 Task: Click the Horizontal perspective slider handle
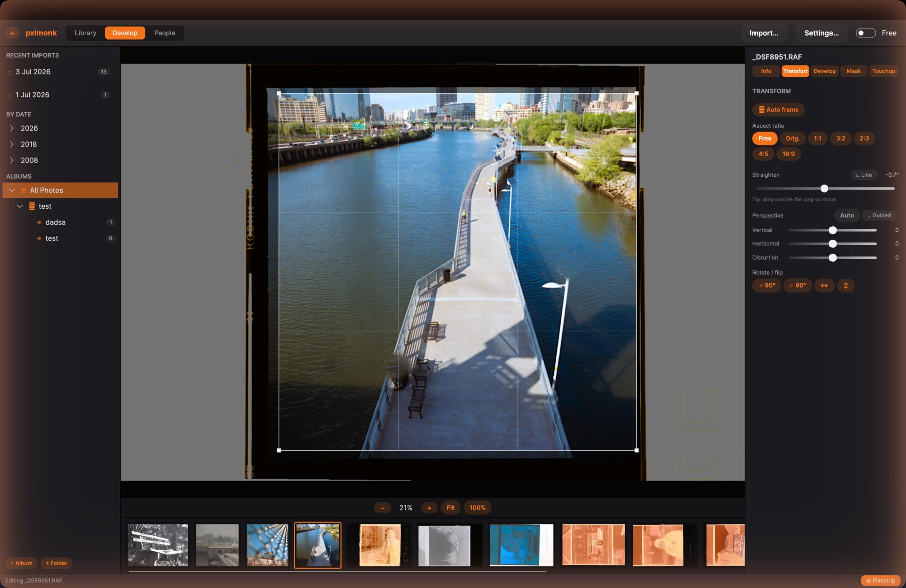coord(833,244)
